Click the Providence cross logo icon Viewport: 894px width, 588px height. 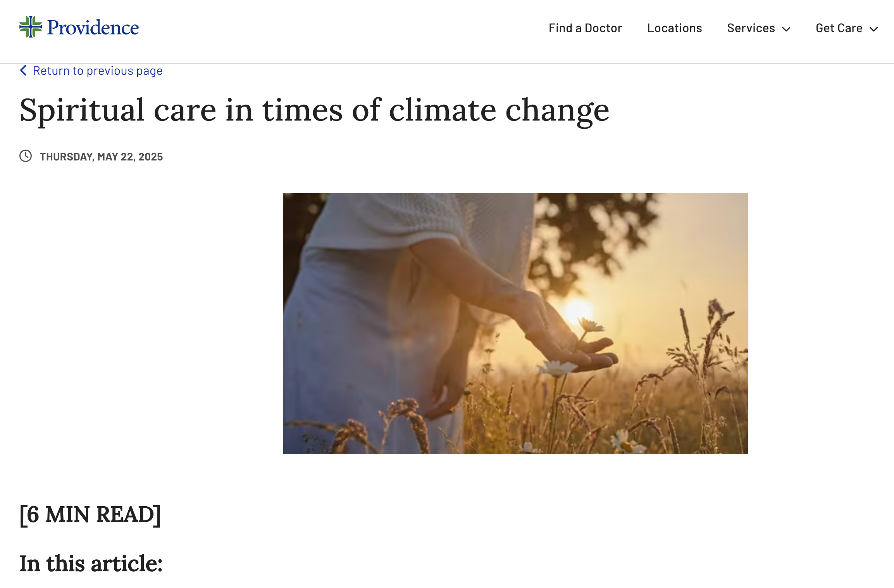(x=30, y=27)
